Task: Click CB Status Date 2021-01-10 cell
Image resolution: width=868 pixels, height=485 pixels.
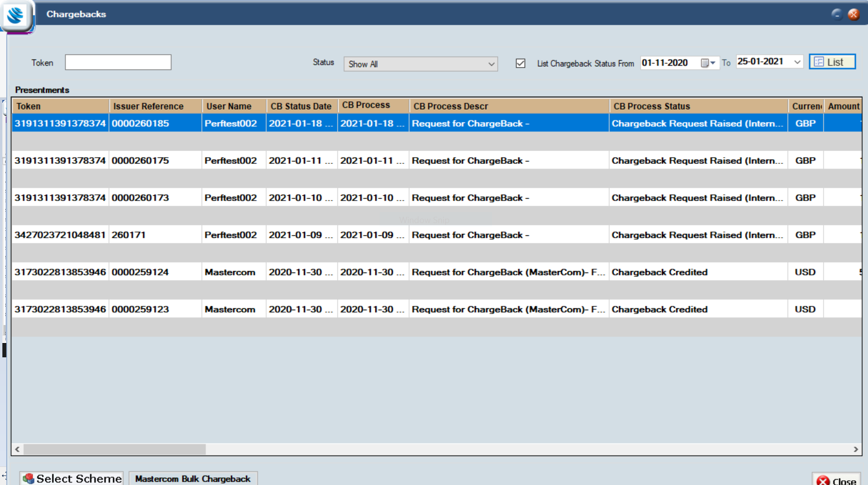Action: [x=302, y=198]
